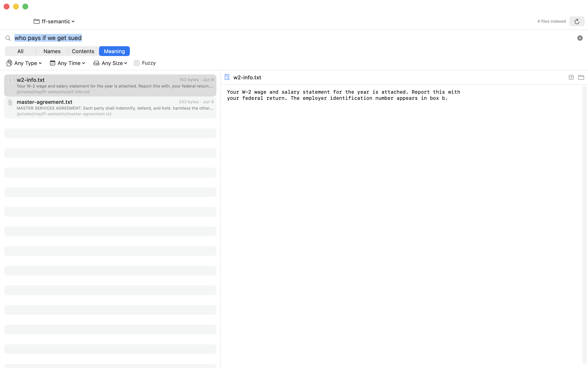Expand the Any Type filter dropdown

pyautogui.click(x=24, y=63)
